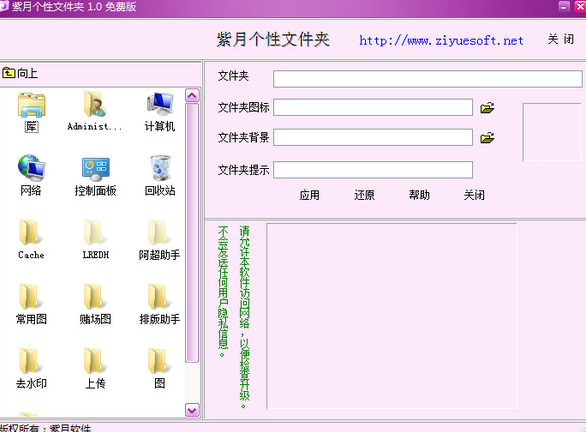Select the 上传 folder

tap(95, 368)
